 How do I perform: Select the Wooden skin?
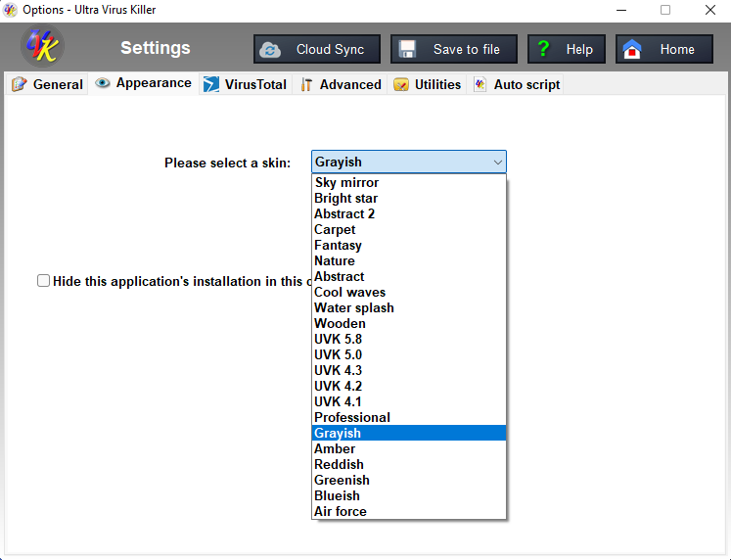(409, 324)
